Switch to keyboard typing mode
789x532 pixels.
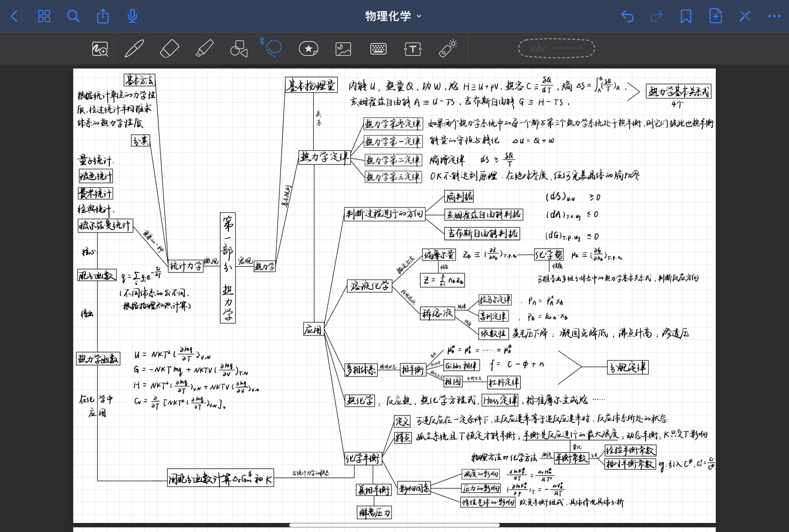coord(378,49)
